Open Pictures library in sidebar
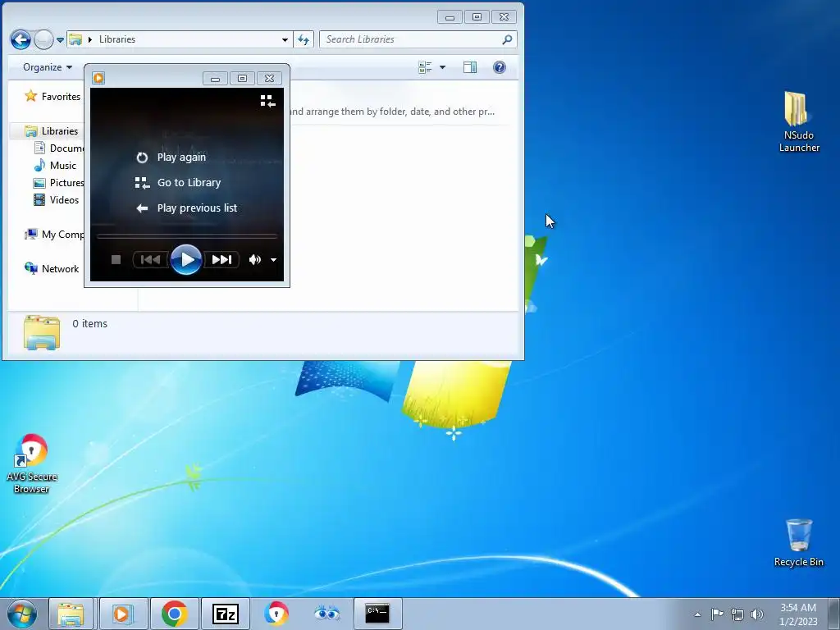Image resolution: width=840 pixels, height=630 pixels. click(59, 183)
